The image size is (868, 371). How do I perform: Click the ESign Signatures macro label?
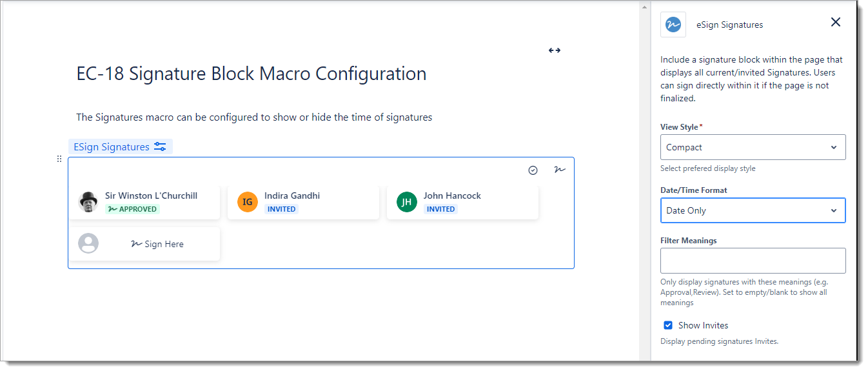(x=112, y=147)
